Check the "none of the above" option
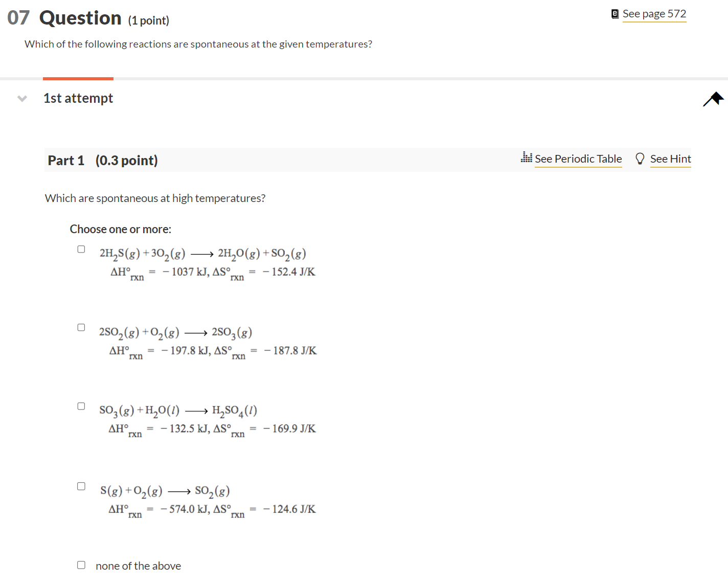728x585 pixels. tap(81, 565)
